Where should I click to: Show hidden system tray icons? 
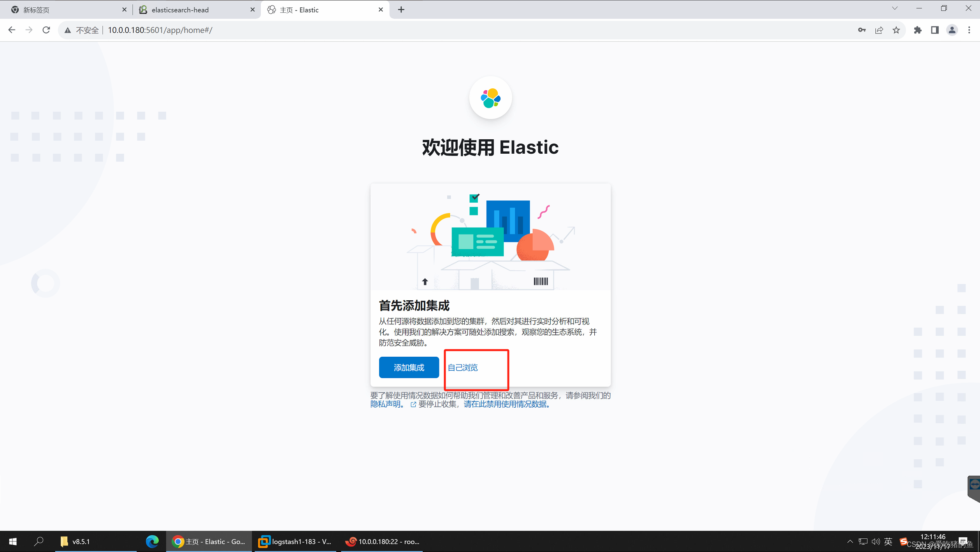pyautogui.click(x=850, y=541)
